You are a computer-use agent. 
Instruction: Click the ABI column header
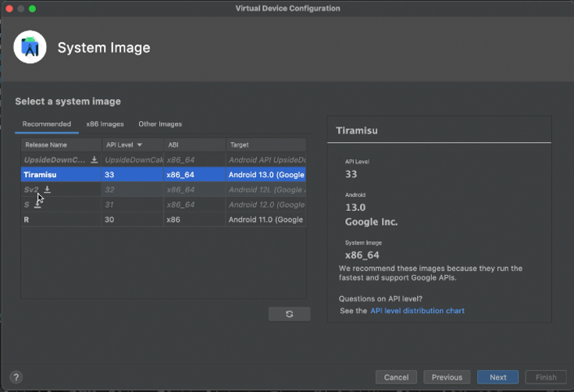click(x=194, y=145)
